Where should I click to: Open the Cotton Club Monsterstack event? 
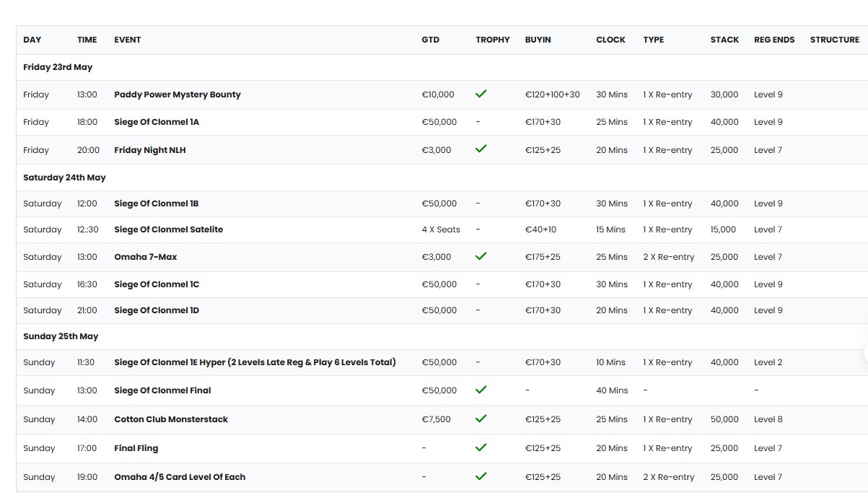click(x=171, y=419)
